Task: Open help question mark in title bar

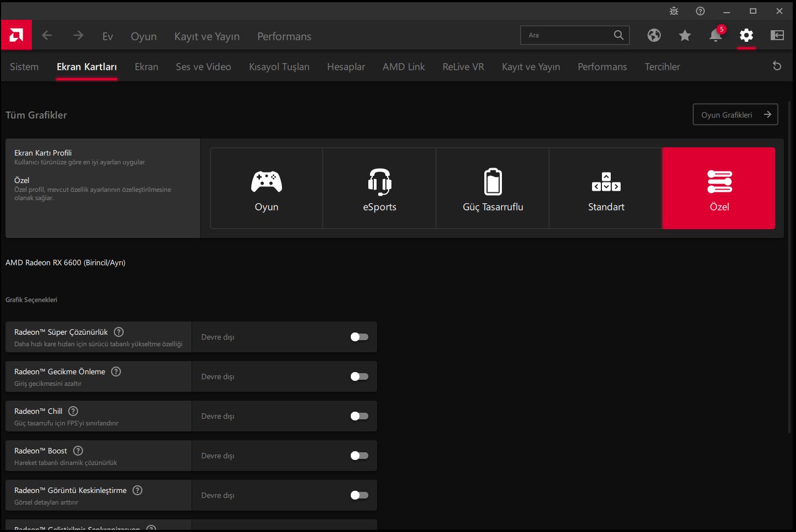Action: pos(700,11)
